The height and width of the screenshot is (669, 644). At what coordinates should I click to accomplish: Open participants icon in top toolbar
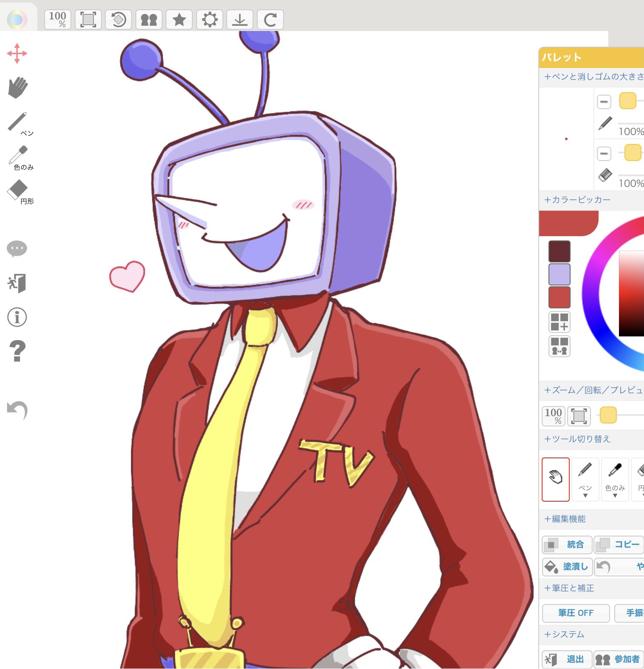149,20
